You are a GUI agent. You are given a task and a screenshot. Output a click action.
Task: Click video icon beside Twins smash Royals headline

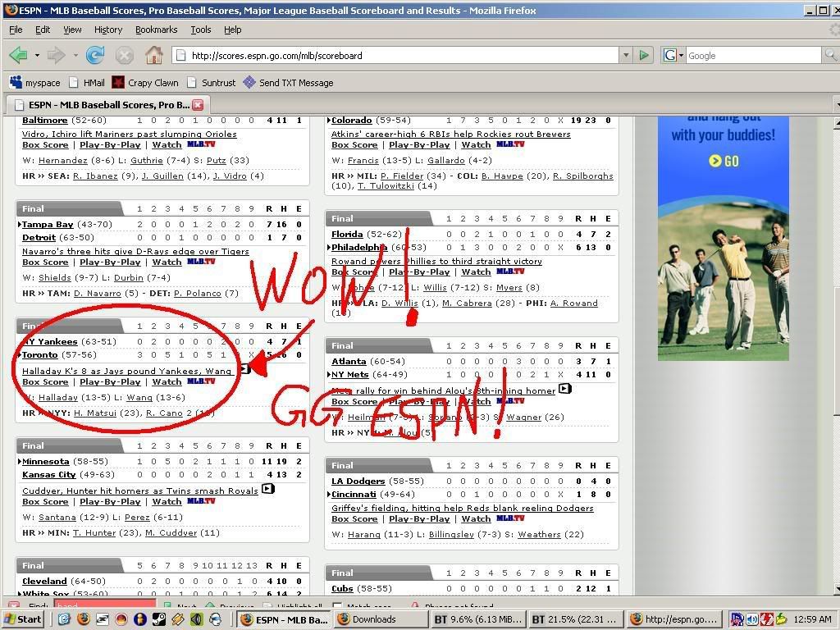click(268, 489)
